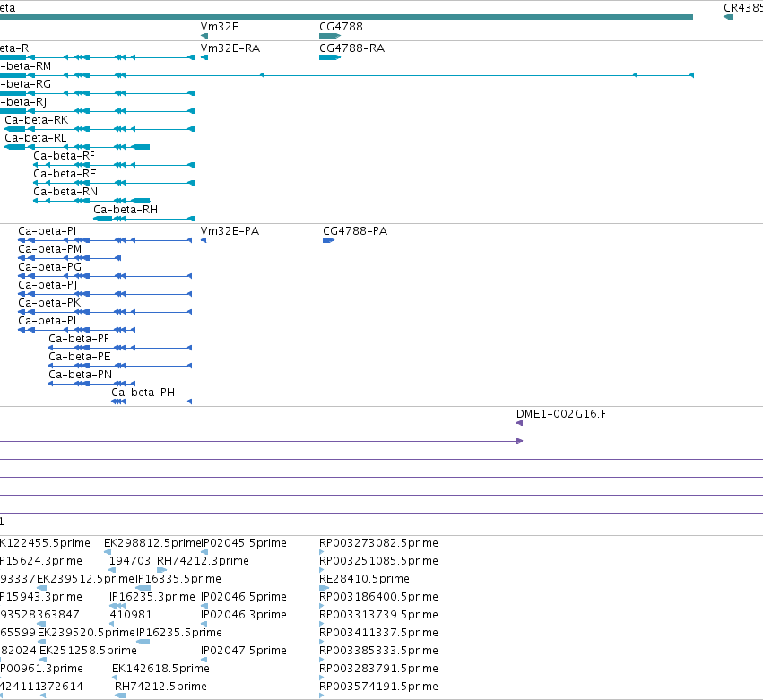Open the 410981 feature label
763x700 pixels.
(x=131, y=615)
